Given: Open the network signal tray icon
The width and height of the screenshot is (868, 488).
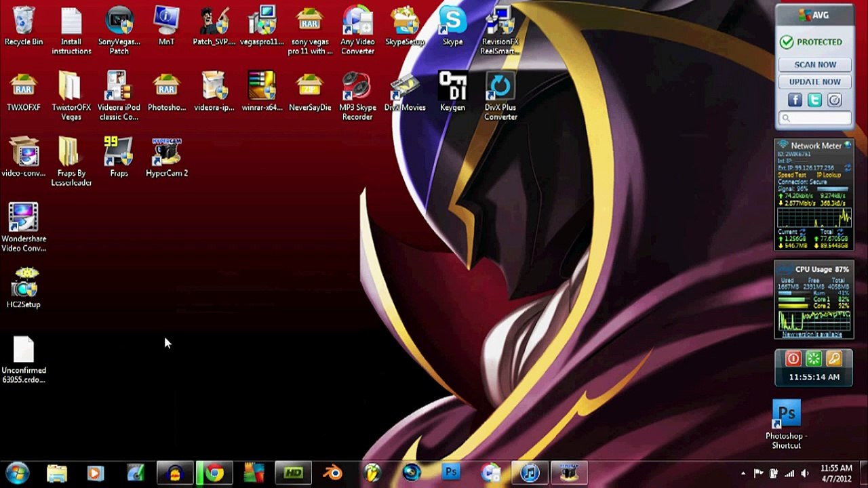Looking at the screenshot, I should pyautogui.click(x=789, y=473).
